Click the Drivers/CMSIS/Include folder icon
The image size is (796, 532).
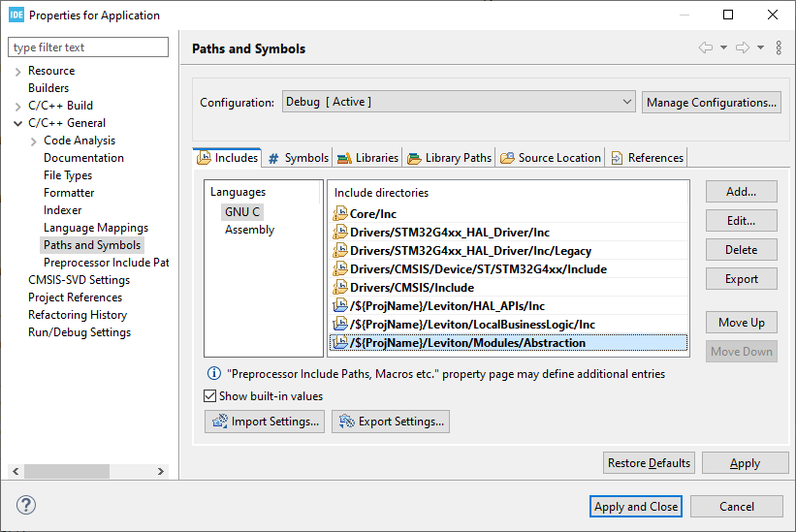pyautogui.click(x=339, y=288)
